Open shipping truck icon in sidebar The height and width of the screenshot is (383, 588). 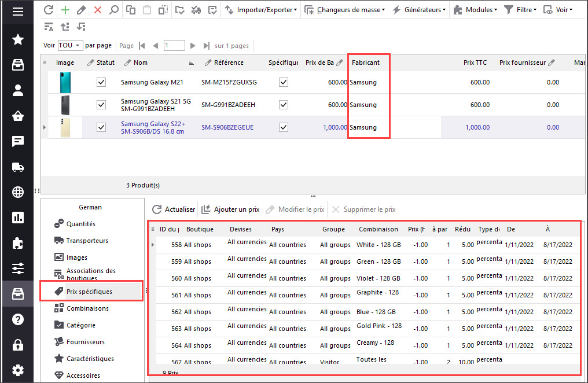point(17,167)
